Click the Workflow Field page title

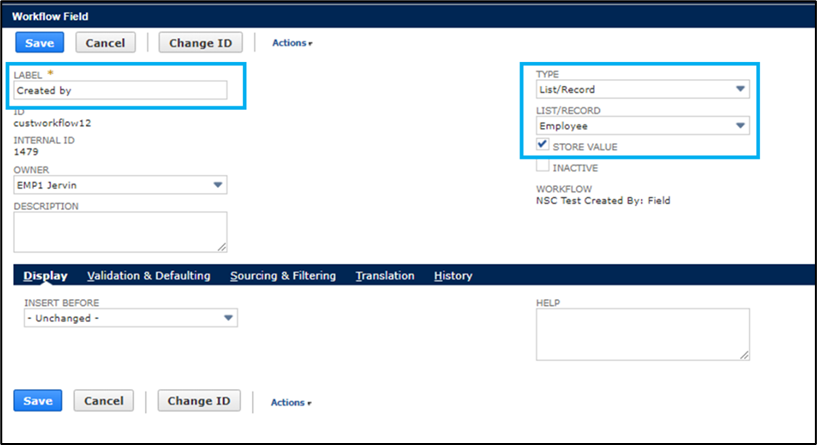50,17
